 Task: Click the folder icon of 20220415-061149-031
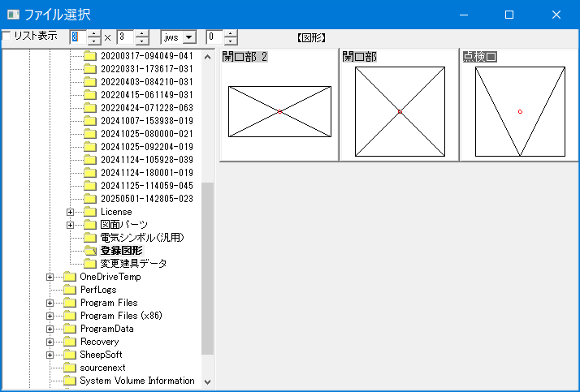[x=90, y=95]
